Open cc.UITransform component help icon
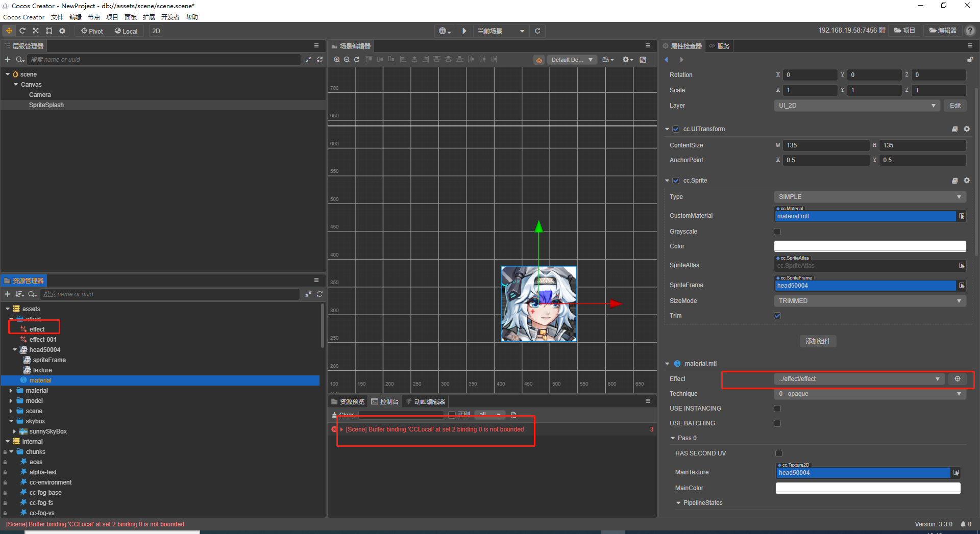The image size is (980, 534). coord(955,129)
